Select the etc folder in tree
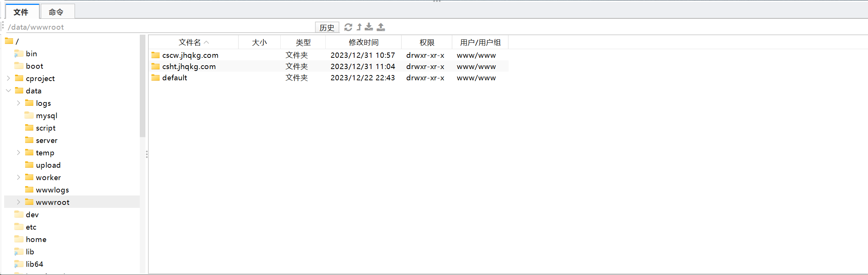 [25, 227]
